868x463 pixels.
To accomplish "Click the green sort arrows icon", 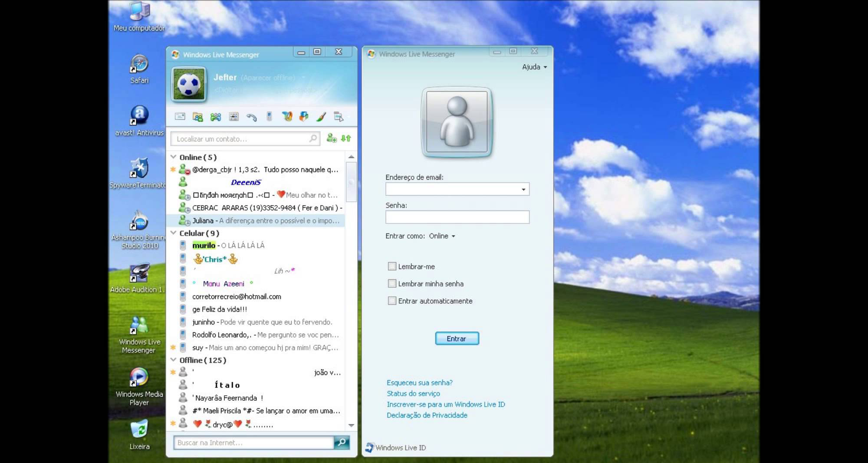I will [x=346, y=138].
